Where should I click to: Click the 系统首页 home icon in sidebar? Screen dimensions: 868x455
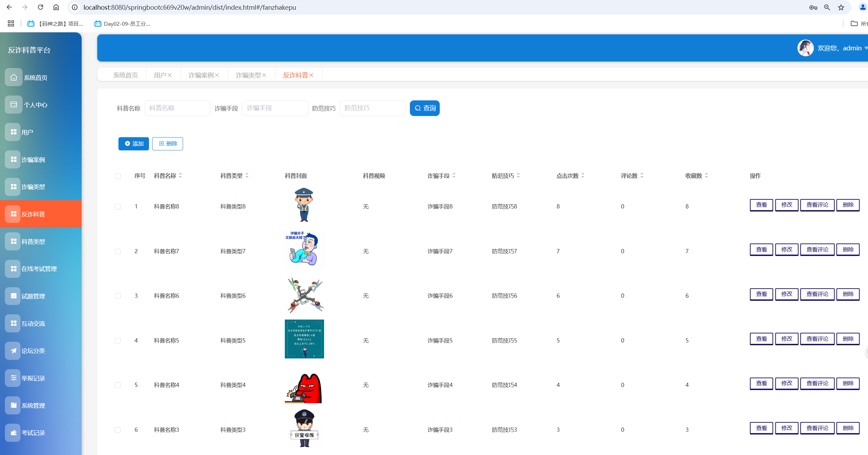[14, 77]
